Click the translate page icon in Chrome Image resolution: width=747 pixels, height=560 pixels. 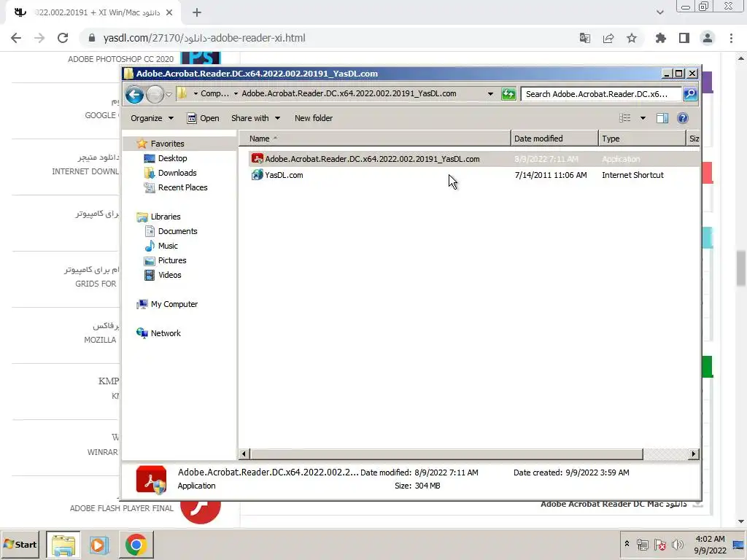(585, 38)
